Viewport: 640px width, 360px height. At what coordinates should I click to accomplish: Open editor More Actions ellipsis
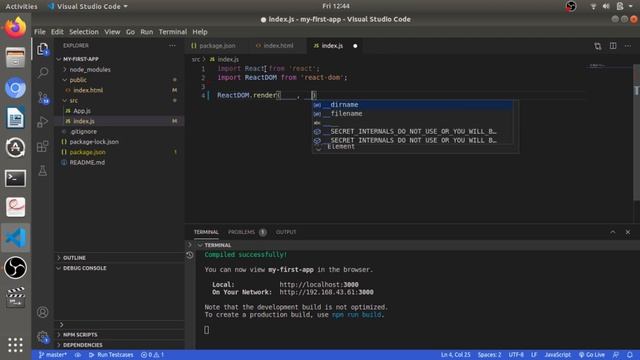(628, 46)
